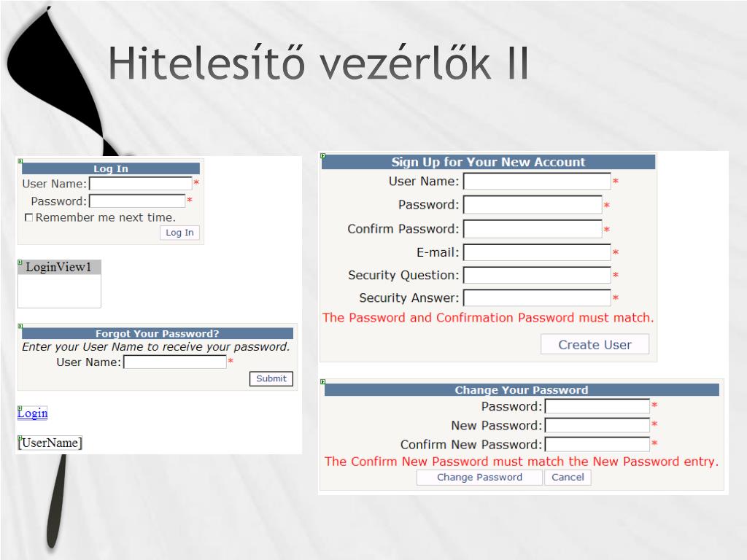Click the 'E-mail:' label
The width and height of the screenshot is (747, 560).
coord(438,252)
